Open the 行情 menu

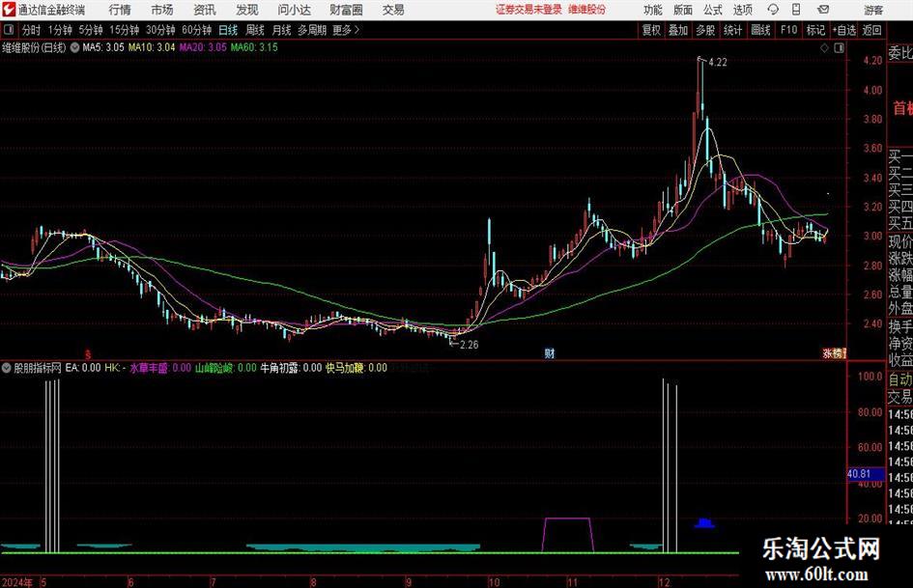(x=120, y=10)
